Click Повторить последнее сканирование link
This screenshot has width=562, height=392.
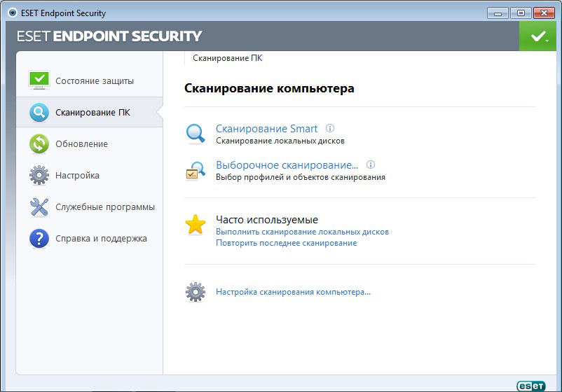click(286, 243)
